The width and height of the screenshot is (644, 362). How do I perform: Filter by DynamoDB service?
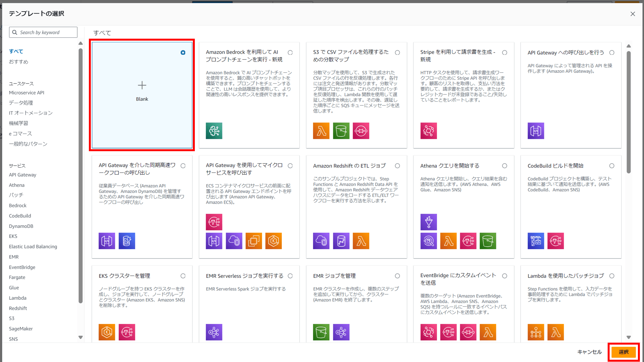pos(21,226)
